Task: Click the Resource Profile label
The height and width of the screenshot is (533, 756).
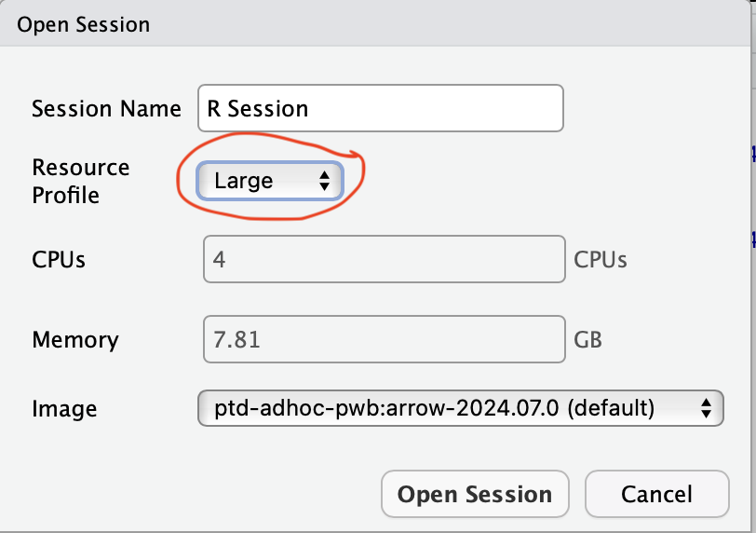Action: click(x=80, y=181)
